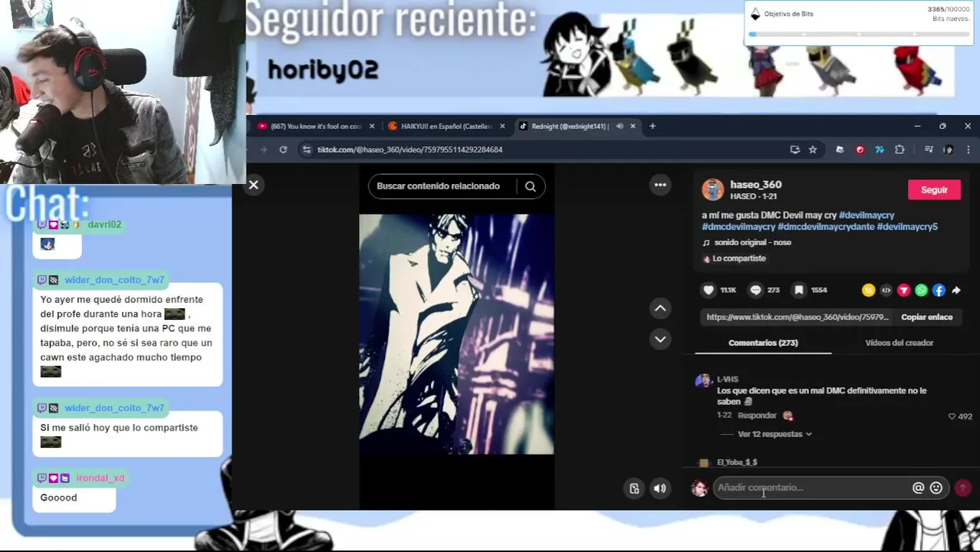This screenshot has width=980, height=552.
Task: Reload the page in the browser
Action: [x=283, y=149]
